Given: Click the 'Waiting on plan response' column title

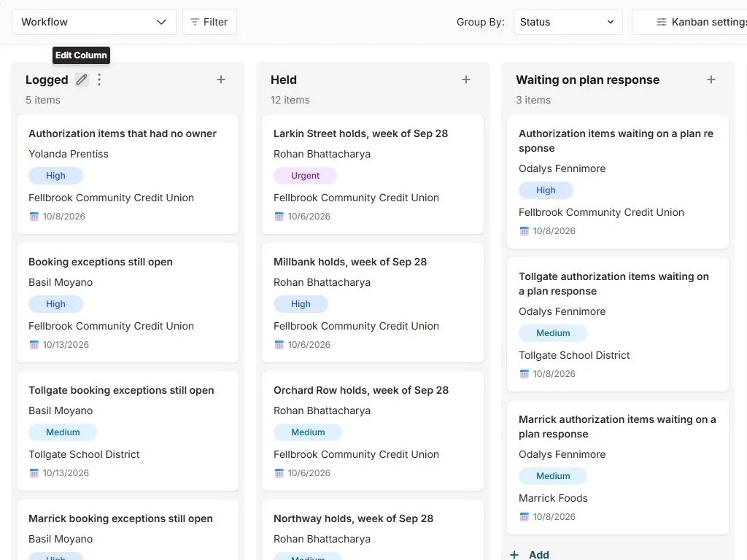Looking at the screenshot, I should pos(587,79).
